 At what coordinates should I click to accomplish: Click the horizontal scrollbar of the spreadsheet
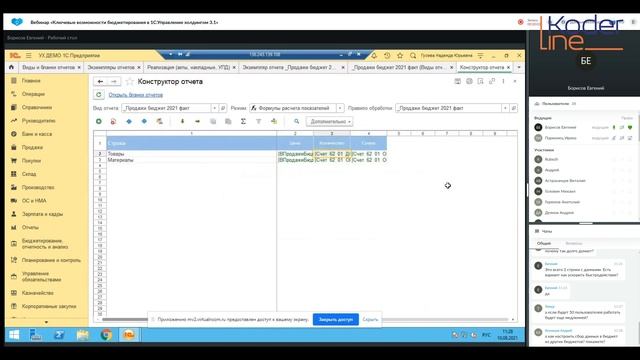click(x=306, y=320)
